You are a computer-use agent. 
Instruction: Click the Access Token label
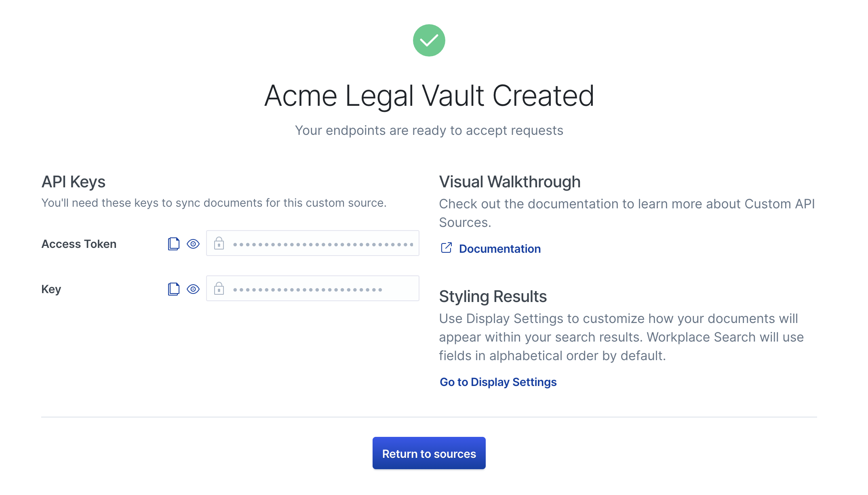point(79,244)
